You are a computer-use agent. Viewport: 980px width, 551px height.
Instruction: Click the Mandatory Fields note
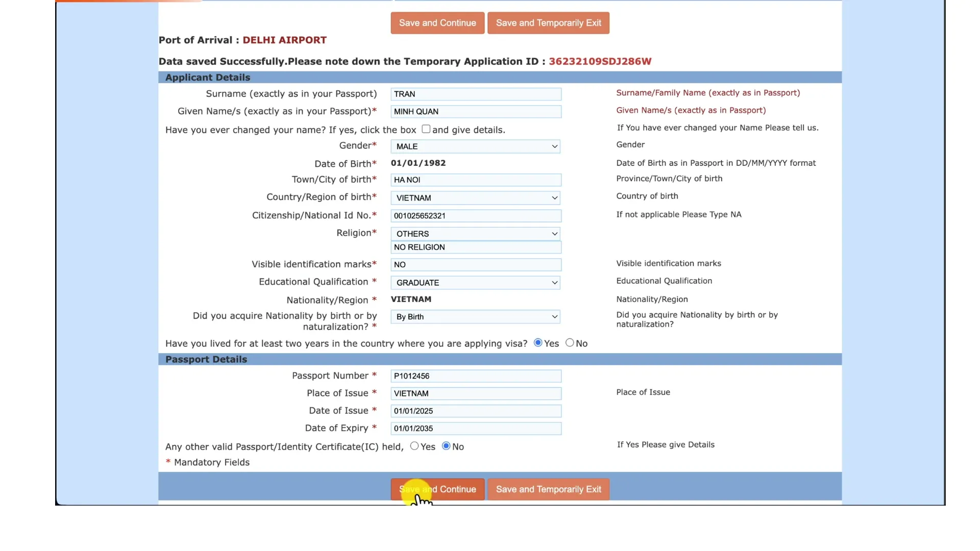coord(208,462)
